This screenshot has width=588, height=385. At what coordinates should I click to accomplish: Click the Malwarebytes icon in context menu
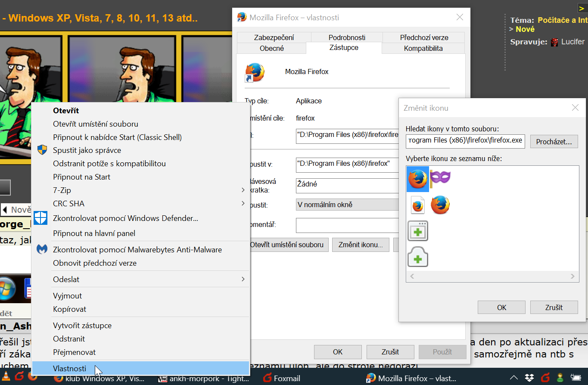click(x=42, y=249)
